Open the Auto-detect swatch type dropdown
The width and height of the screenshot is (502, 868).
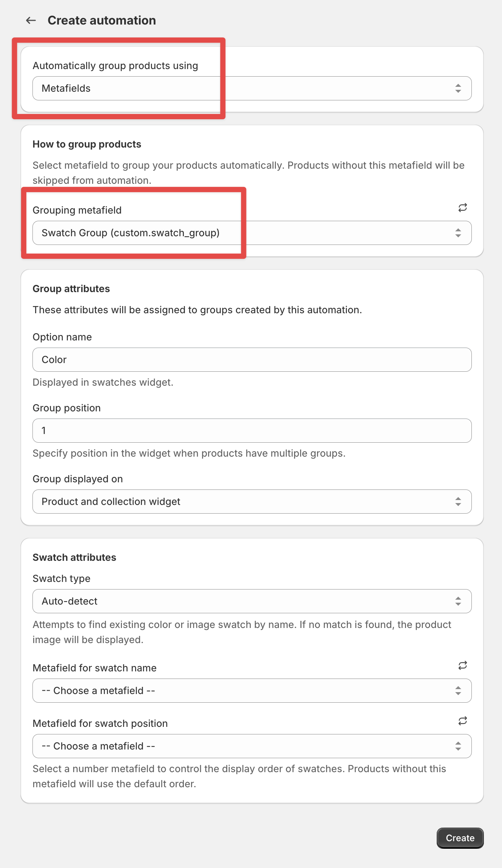pos(252,601)
